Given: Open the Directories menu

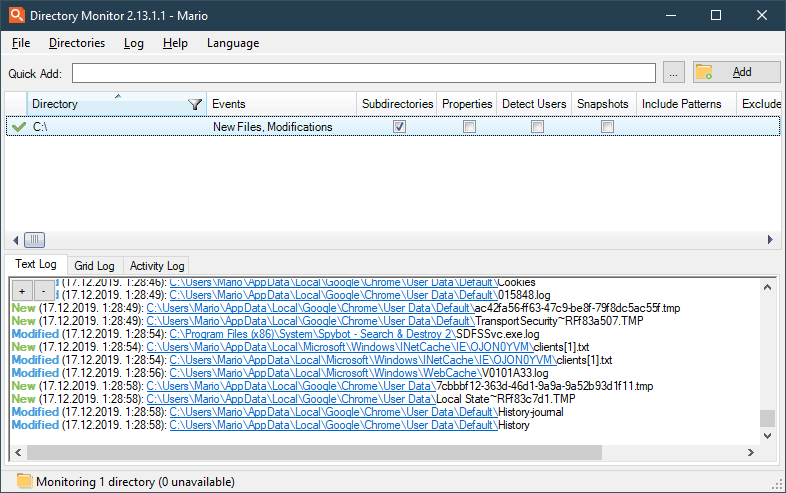Looking at the screenshot, I should (x=77, y=43).
